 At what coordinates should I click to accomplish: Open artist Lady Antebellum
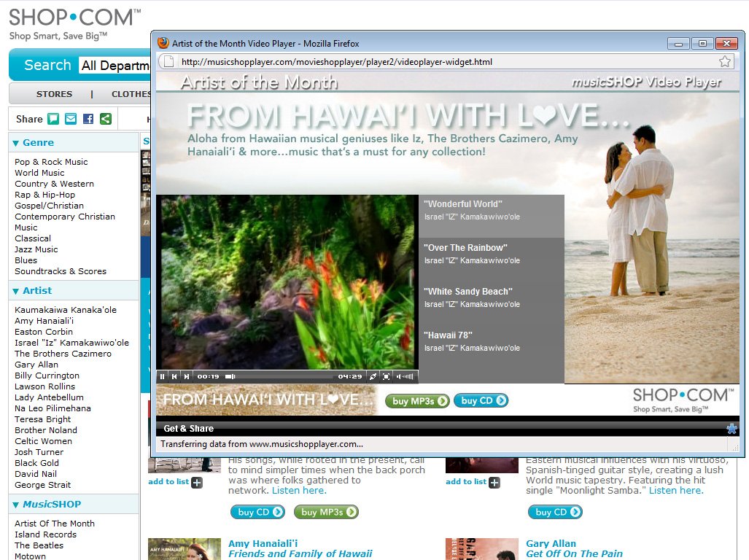[x=49, y=397]
